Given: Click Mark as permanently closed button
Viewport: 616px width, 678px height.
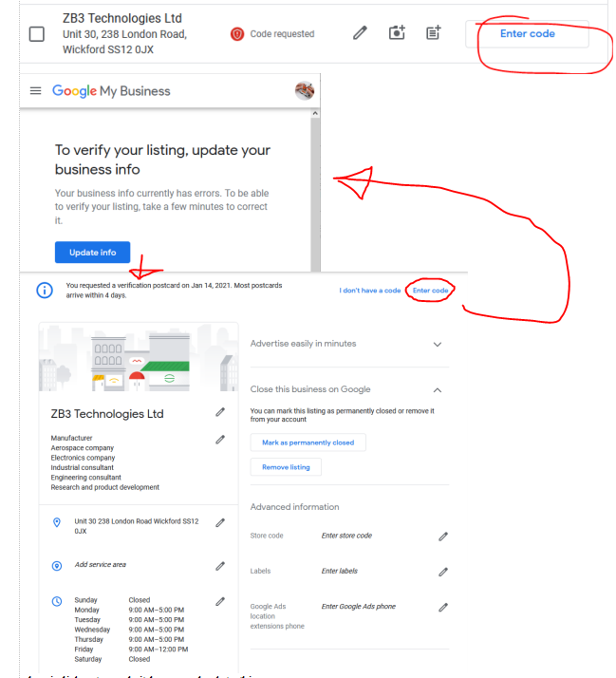Looking at the screenshot, I should coord(308,443).
